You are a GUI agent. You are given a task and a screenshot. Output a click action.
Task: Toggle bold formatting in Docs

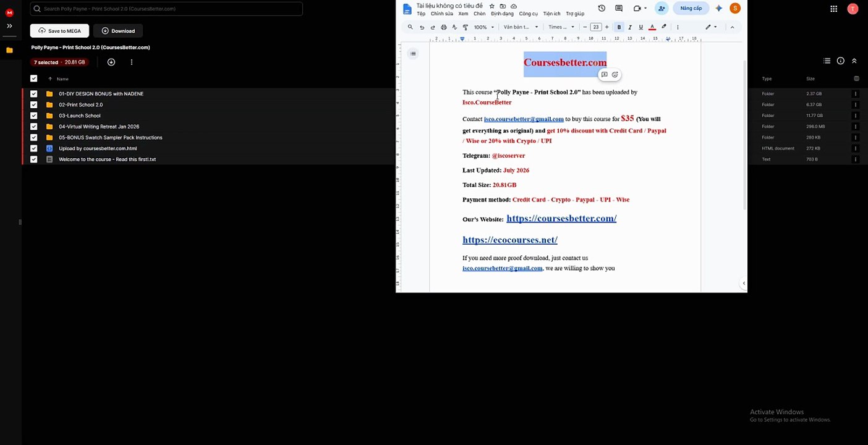(619, 27)
